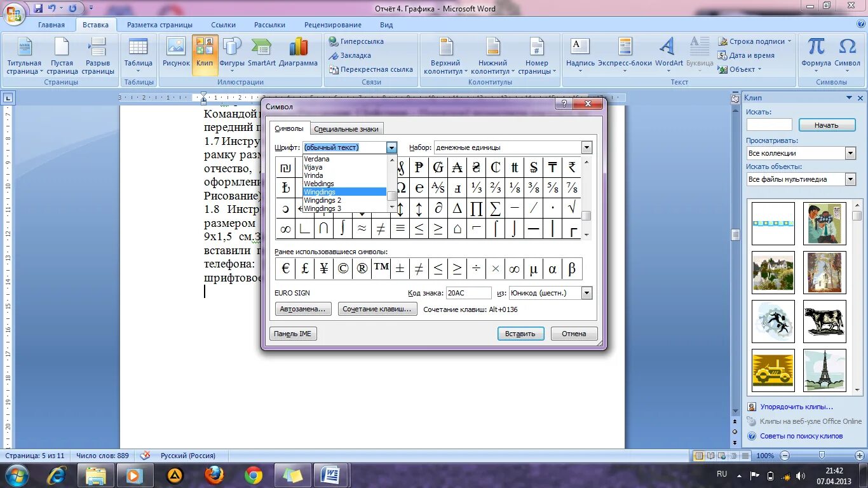Screen dimensions: 868x488
Task: Insert a blank page (Пустая страница)
Action: click(x=62, y=56)
